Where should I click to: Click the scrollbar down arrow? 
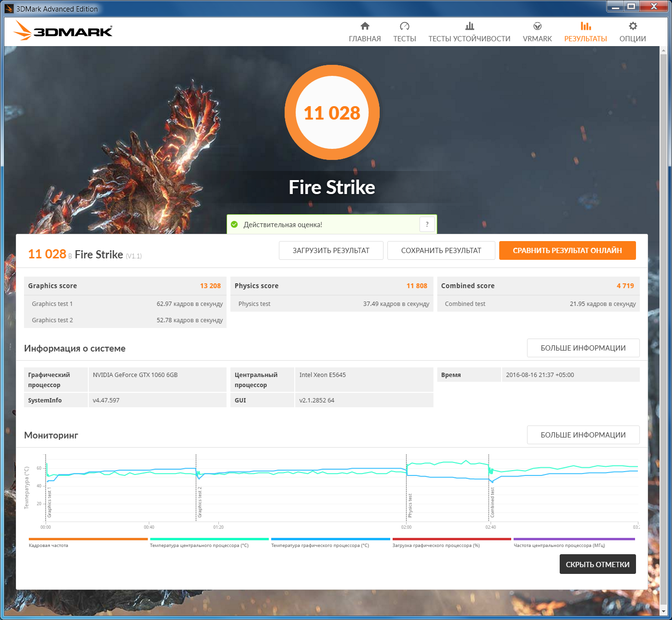pos(663,612)
